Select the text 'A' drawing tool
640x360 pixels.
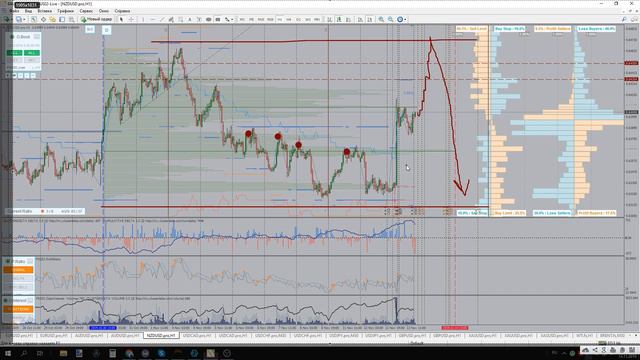[190, 19]
